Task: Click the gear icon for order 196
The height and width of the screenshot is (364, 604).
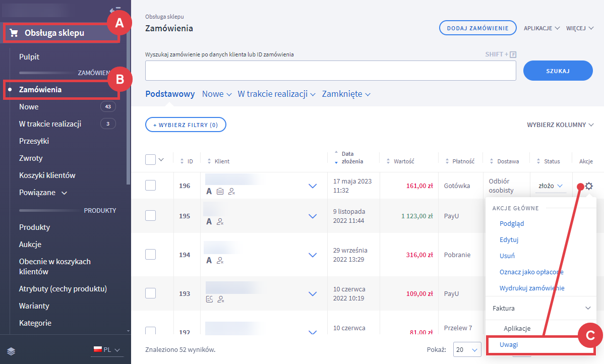Action: [588, 186]
